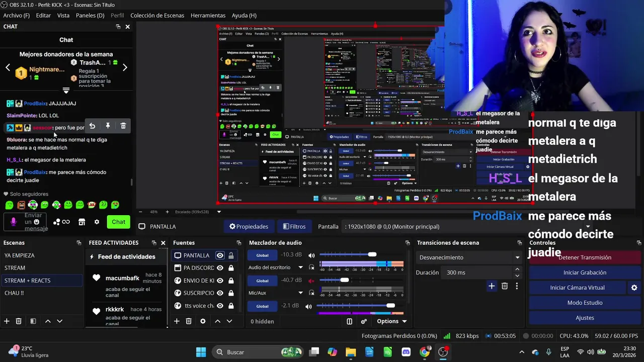Open scene filters icon in Escenas panel
This screenshot has width=644, height=362.
(33, 321)
